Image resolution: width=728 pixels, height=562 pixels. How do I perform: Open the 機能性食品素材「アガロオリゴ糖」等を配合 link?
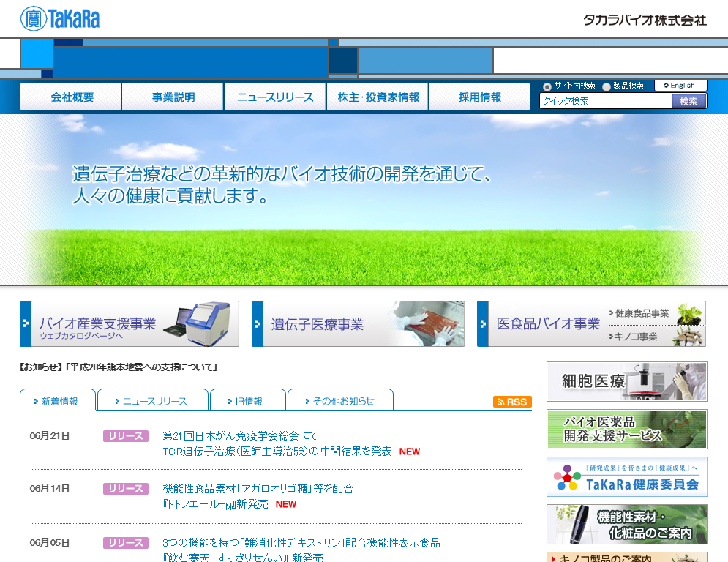coord(258,489)
